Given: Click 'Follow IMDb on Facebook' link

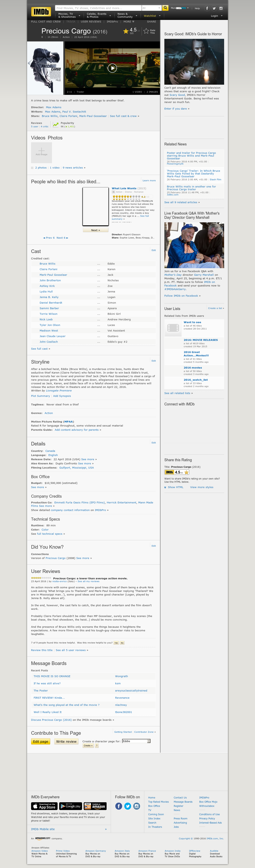Looking at the screenshot, I should point(181,296).
